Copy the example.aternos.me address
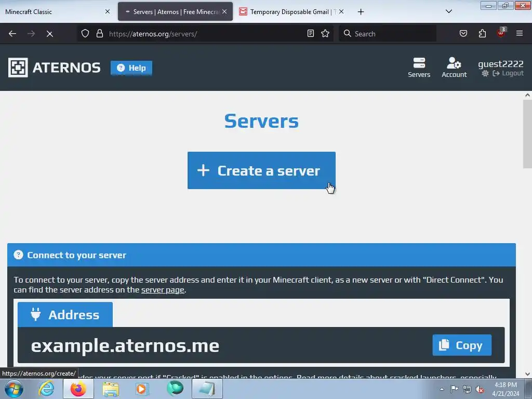Viewport: 532px width, 399px height. click(462, 345)
